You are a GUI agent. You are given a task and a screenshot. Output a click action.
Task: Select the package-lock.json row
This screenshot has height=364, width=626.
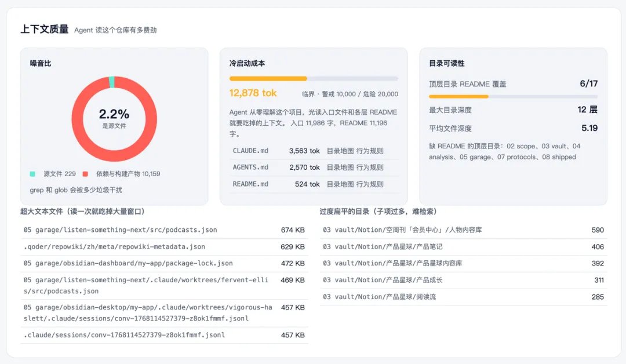tap(164, 264)
